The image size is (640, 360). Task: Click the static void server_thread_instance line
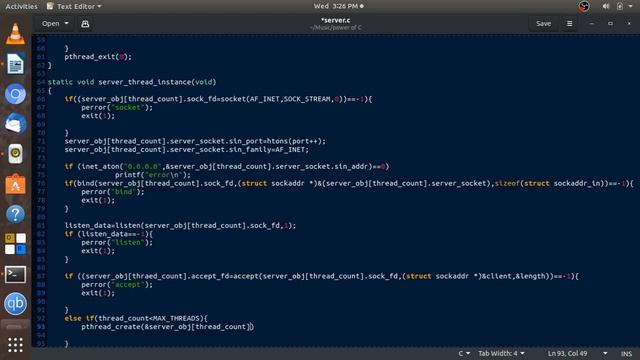pos(132,82)
